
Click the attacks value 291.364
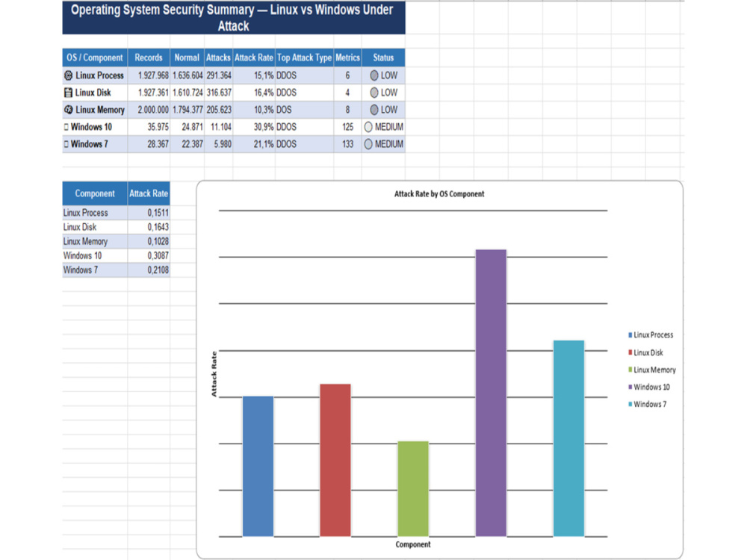(219, 75)
